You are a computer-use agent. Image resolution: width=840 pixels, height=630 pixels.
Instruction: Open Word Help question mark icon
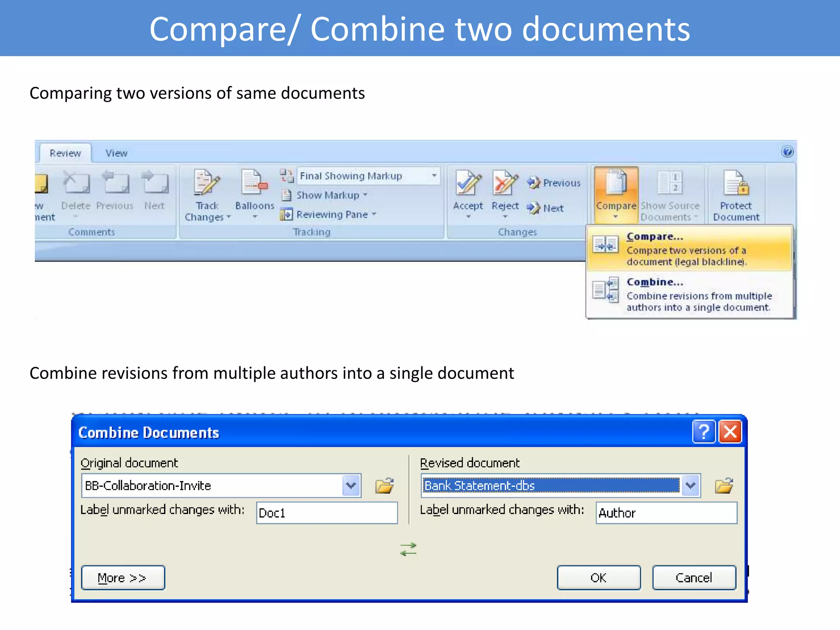coord(787,152)
